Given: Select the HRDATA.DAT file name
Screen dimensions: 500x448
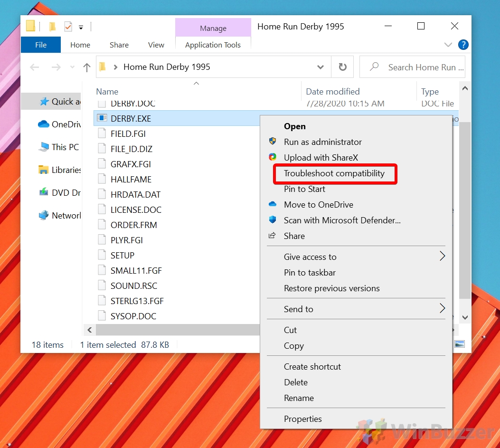Looking at the screenshot, I should [135, 194].
